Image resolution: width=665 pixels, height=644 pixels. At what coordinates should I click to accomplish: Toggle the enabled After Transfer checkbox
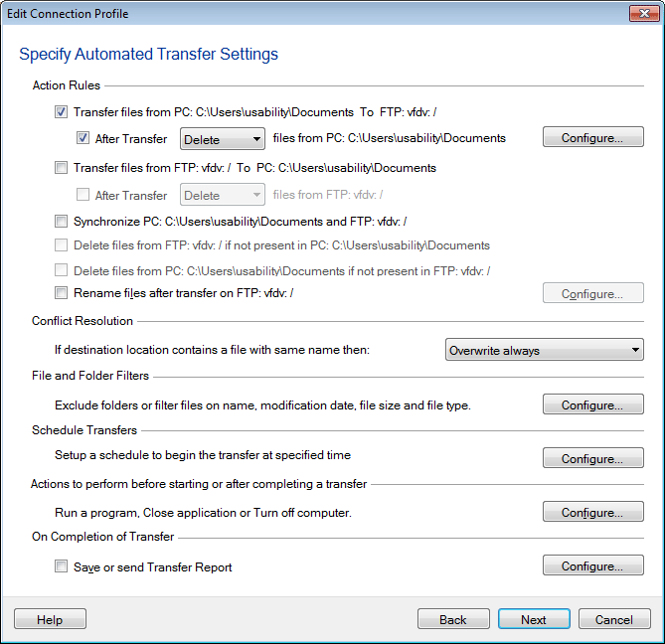pos(83,139)
